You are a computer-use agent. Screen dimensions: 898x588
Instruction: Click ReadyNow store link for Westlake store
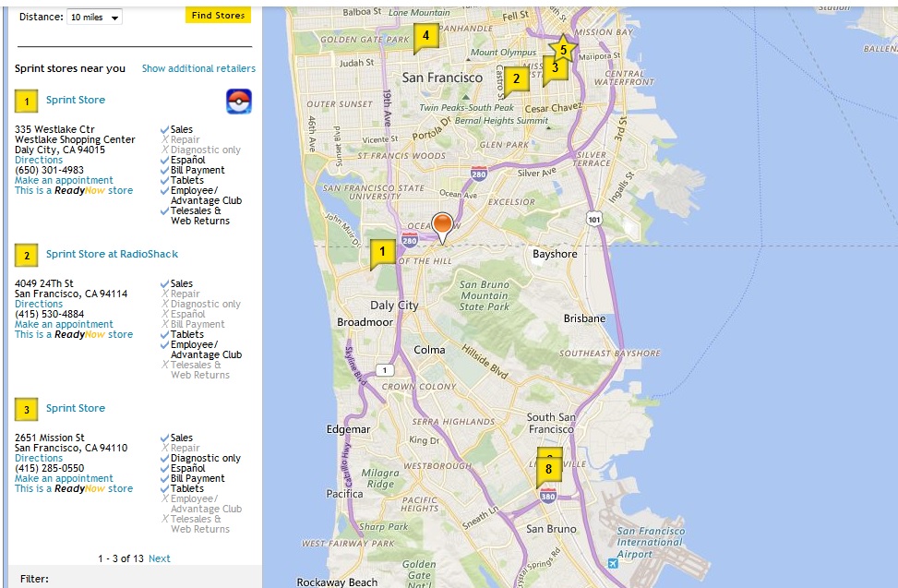coord(74,190)
